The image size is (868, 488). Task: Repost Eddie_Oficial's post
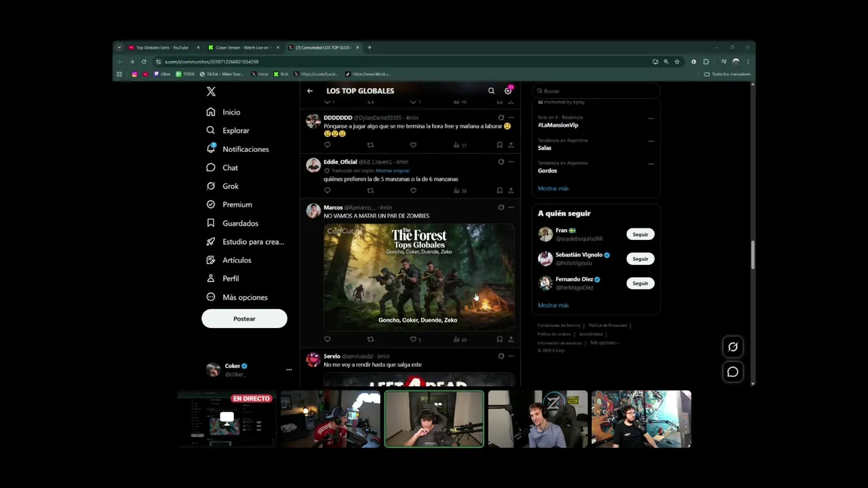pos(370,190)
